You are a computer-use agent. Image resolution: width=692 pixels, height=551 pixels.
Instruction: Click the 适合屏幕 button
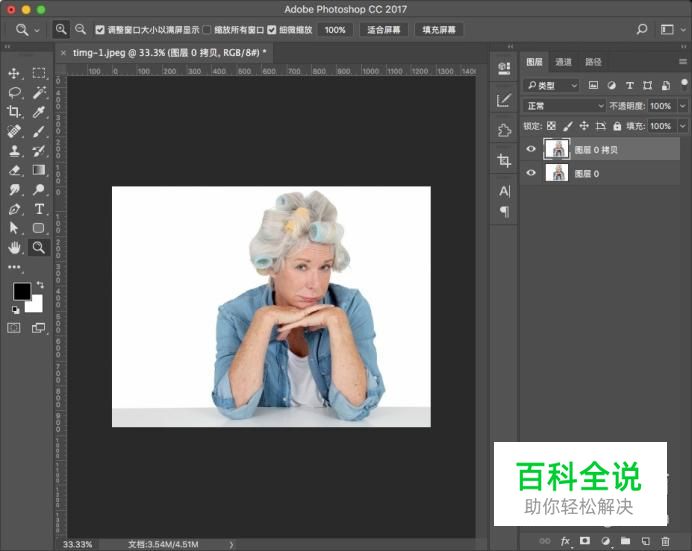(x=384, y=30)
